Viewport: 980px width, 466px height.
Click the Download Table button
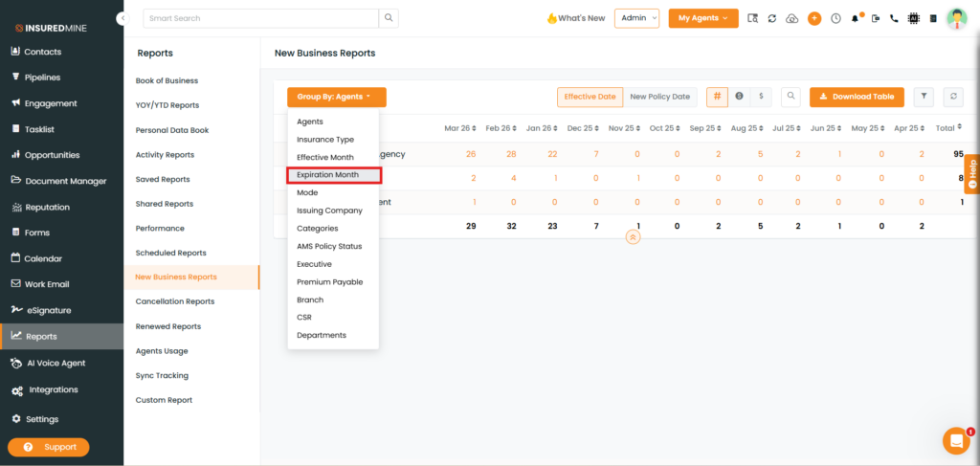(x=857, y=97)
